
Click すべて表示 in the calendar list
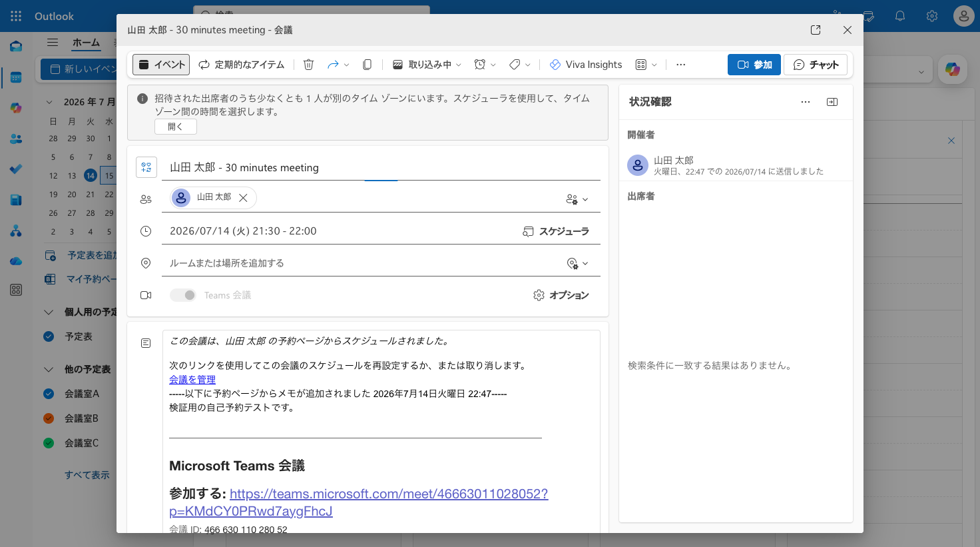[87, 475]
